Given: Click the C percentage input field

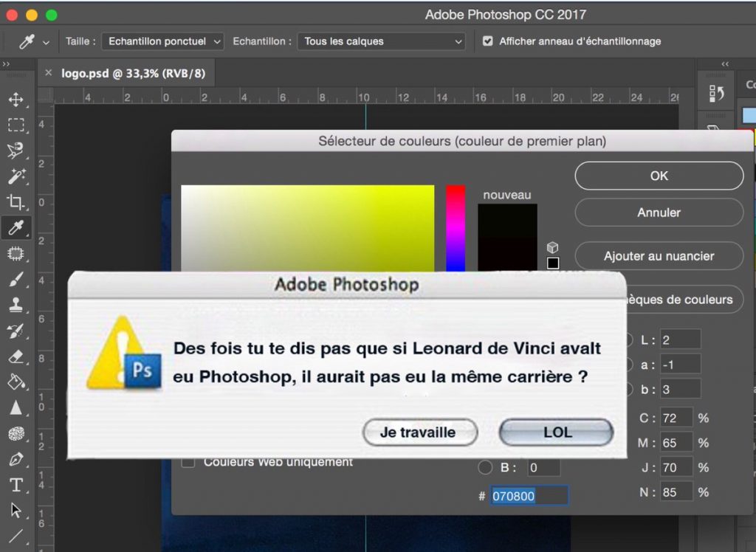Looking at the screenshot, I should 676,418.
